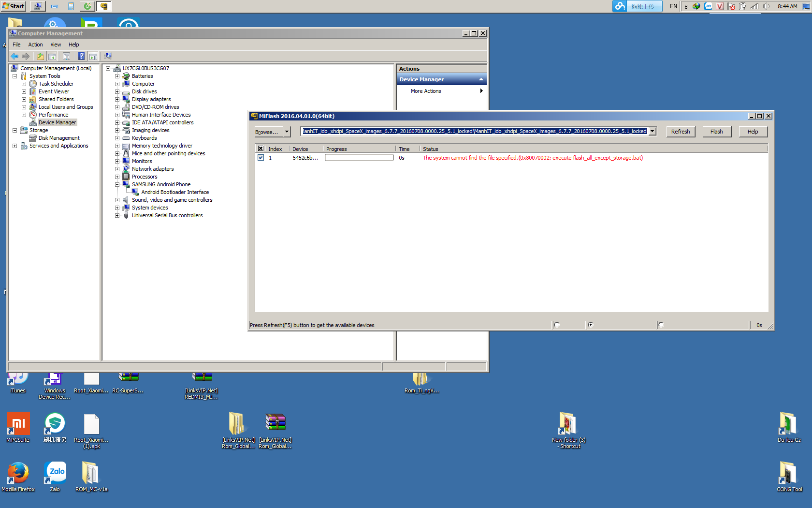Select the Mozilla Firefox desktop icon

(18, 477)
